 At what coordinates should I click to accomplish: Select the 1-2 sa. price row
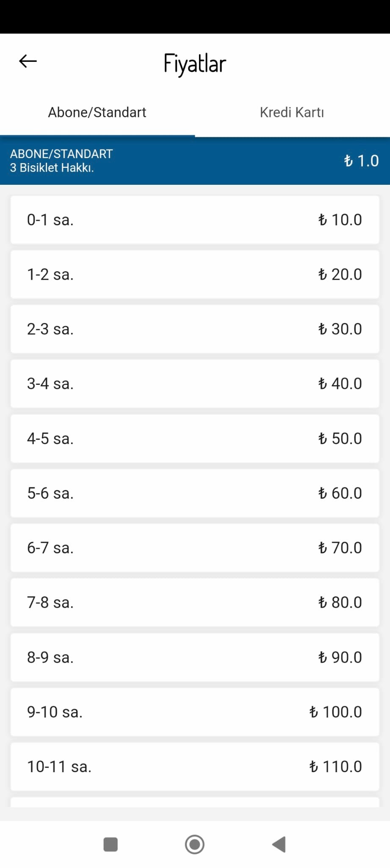[x=195, y=274]
